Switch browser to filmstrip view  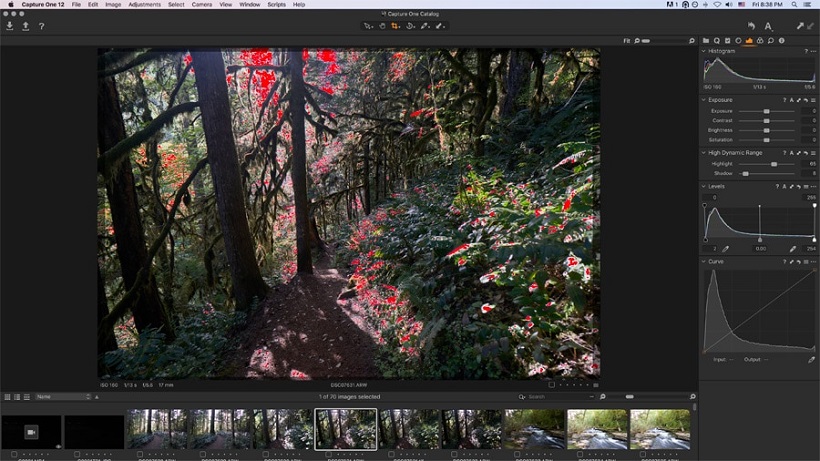tap(27, 397)
